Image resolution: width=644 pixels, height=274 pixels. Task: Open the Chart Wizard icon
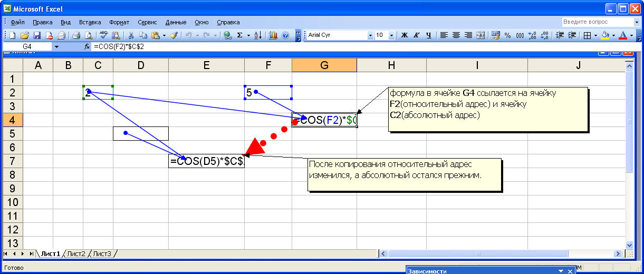[273, 35]
